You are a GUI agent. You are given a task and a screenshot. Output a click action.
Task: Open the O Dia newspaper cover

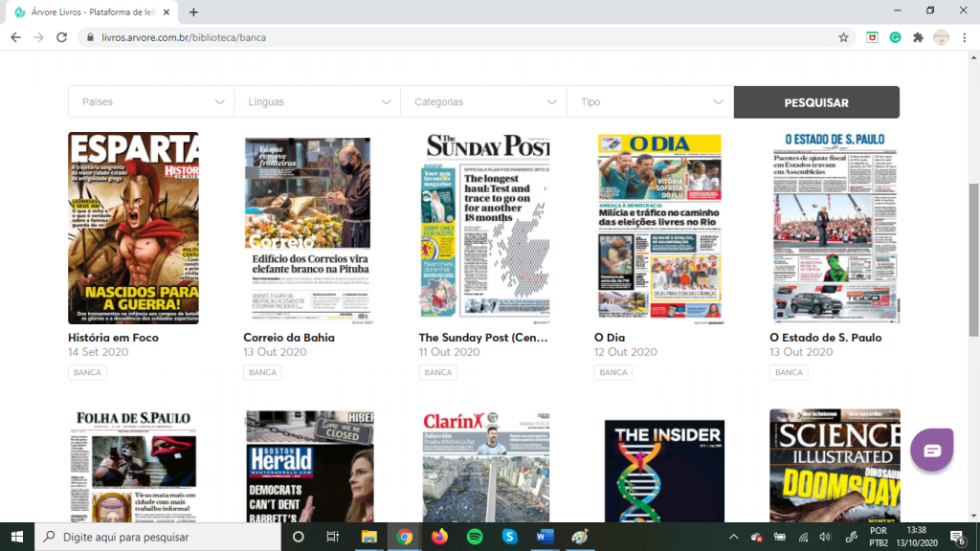659,226
